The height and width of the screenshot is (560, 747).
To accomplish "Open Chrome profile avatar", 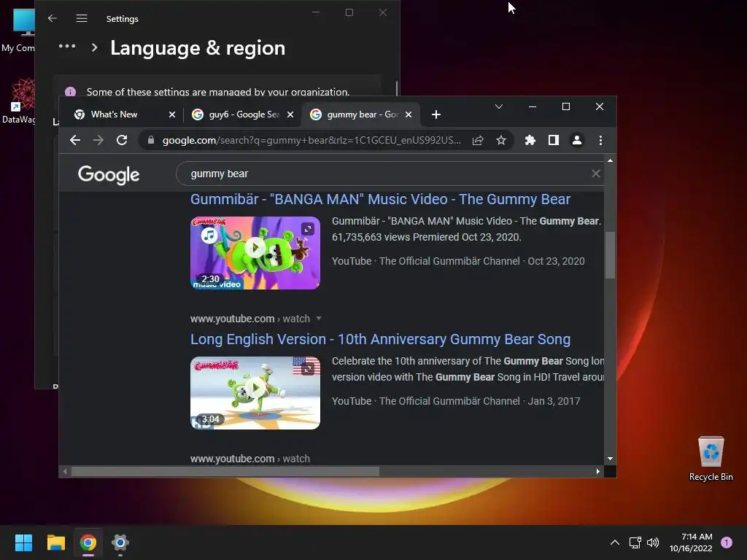I will coord(577,140).
